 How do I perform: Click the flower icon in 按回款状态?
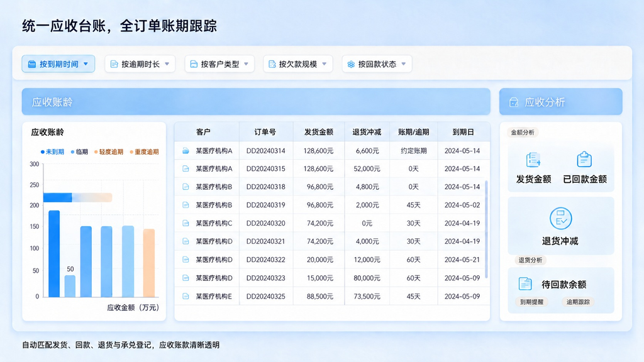pyautogui.click(x=351, y=64)
